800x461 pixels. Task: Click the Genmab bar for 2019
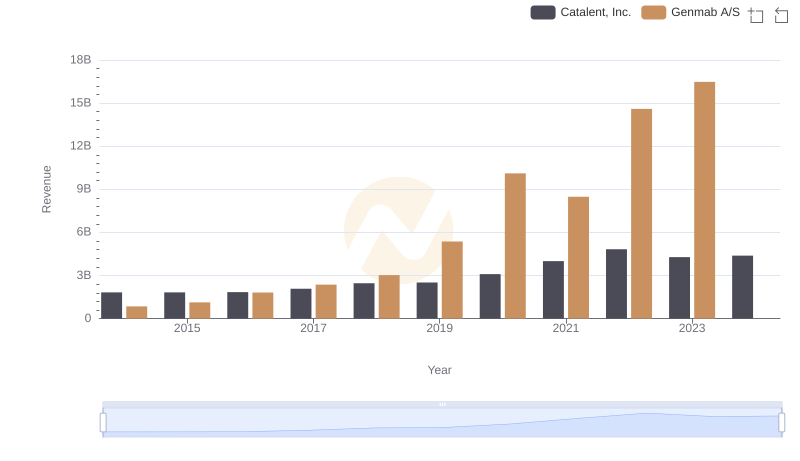pos(452,280)
